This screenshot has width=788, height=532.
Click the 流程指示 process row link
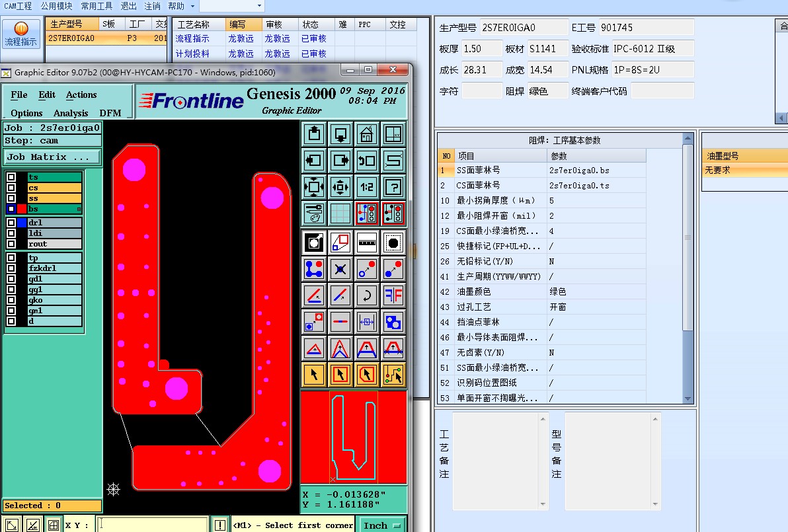tap(192, 39)
